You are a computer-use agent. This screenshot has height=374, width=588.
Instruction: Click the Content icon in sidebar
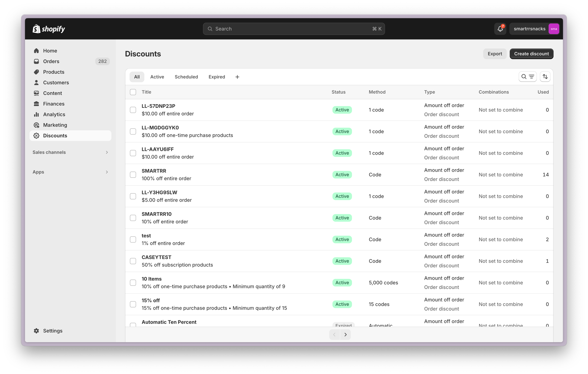point(36,93)
